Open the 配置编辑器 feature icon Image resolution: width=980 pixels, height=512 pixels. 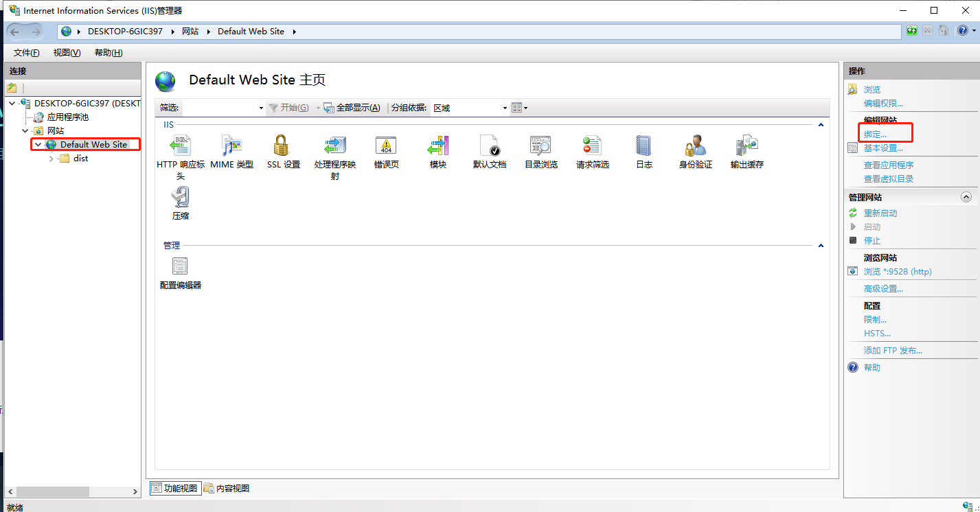click(181, 266)
